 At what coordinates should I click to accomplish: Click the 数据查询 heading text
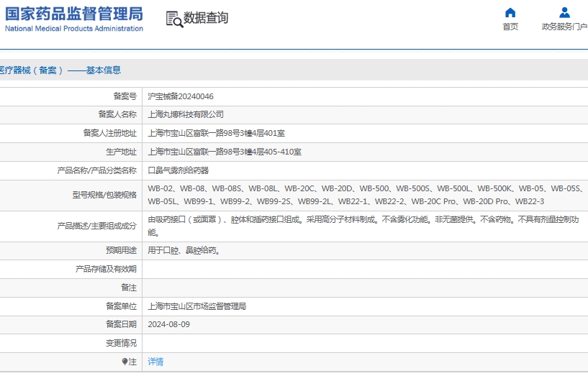206,17
